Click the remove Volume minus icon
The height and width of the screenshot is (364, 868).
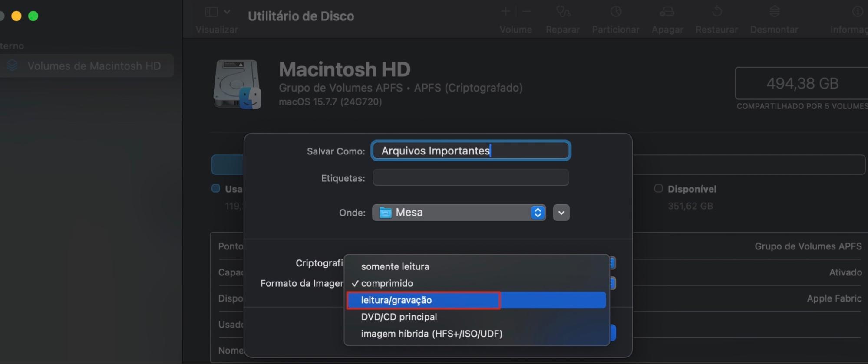[527, 12]
